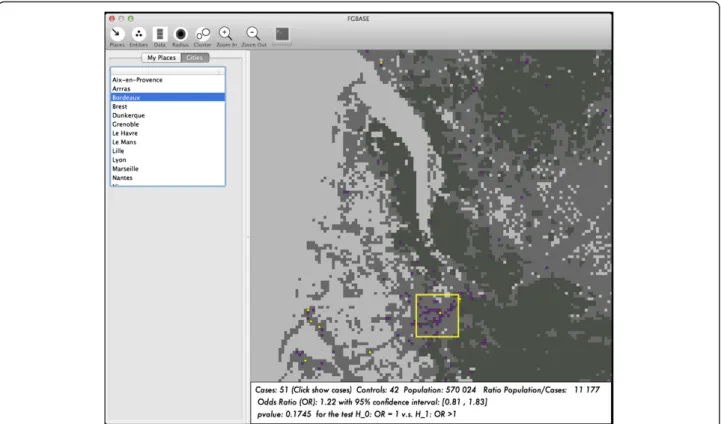Select Le Mans in city list
The image size is (721, 424).
pyautogui.click(x=168, y=142)
